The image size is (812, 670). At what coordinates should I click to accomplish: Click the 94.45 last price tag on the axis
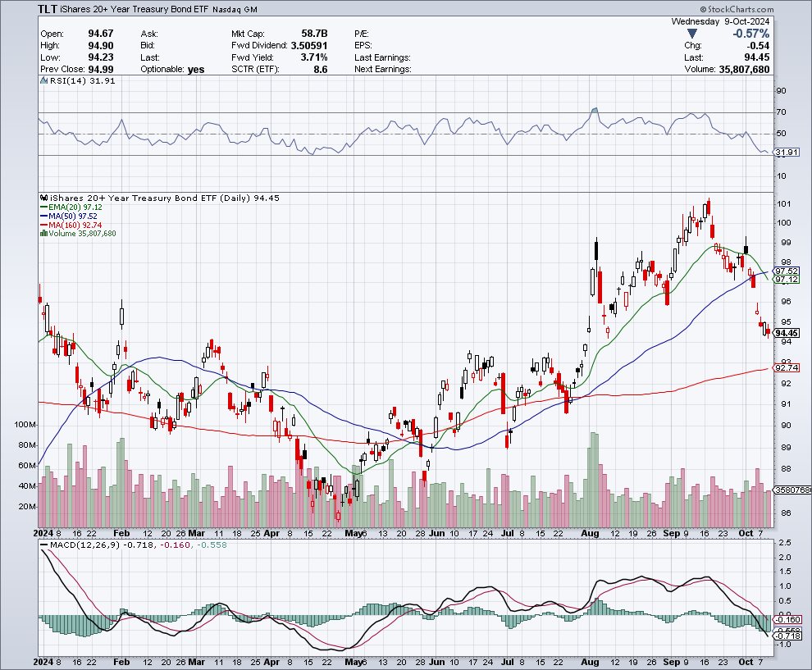(787, 333)
